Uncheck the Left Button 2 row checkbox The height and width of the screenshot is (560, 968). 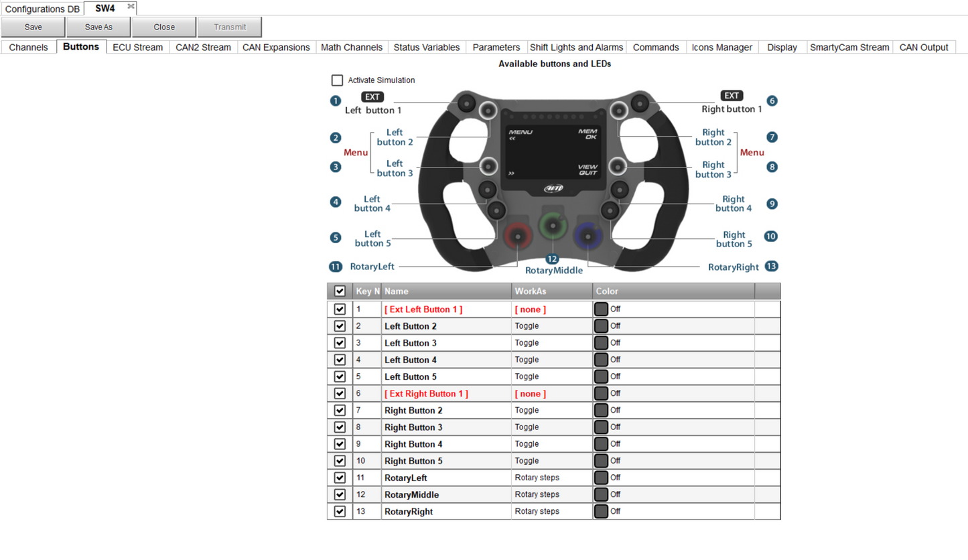point(340,326)
